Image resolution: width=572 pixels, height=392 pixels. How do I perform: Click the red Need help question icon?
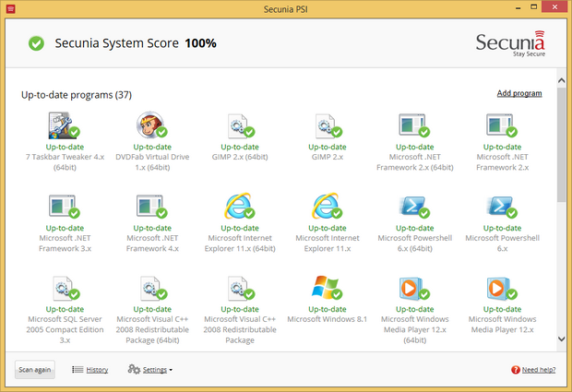pyautogui.click(x=515, y=370)
